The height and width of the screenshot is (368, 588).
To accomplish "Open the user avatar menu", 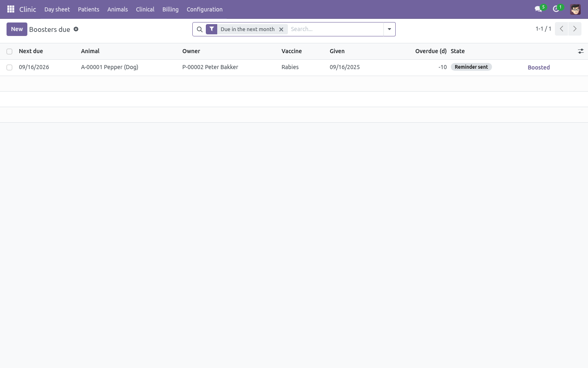I will tap(575, 9).
